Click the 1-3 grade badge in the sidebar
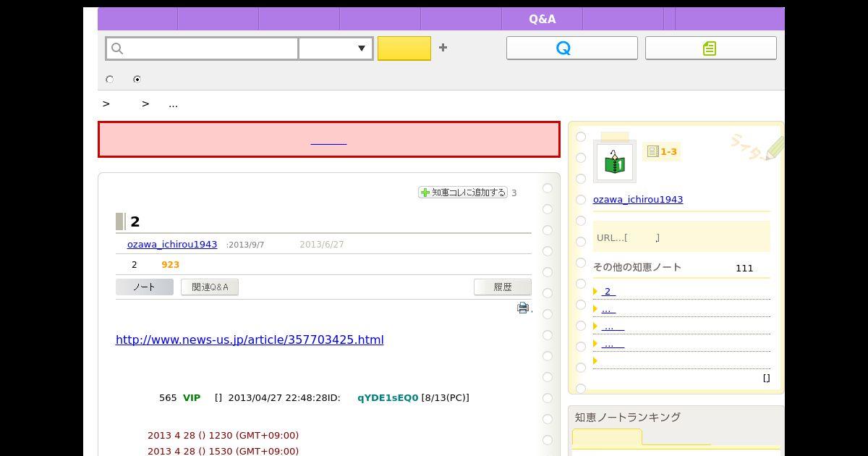This screenshot has width=868, height=456. click(x=661, y=151)
